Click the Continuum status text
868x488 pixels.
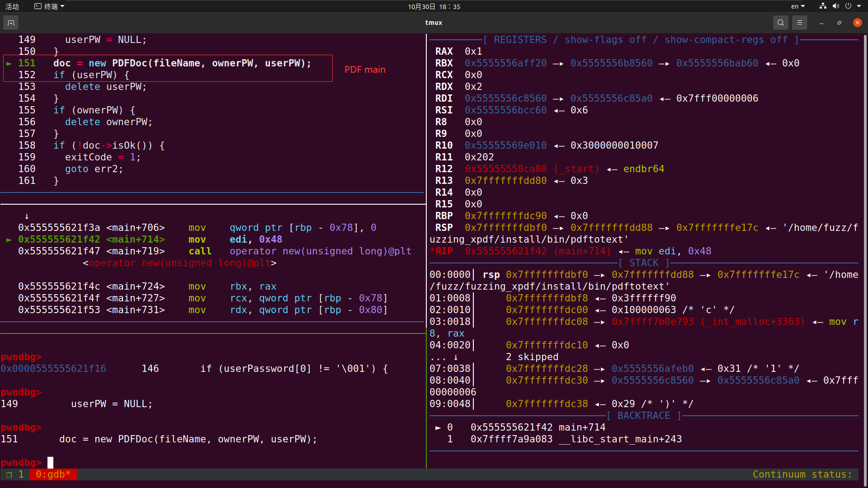point(802,474)
